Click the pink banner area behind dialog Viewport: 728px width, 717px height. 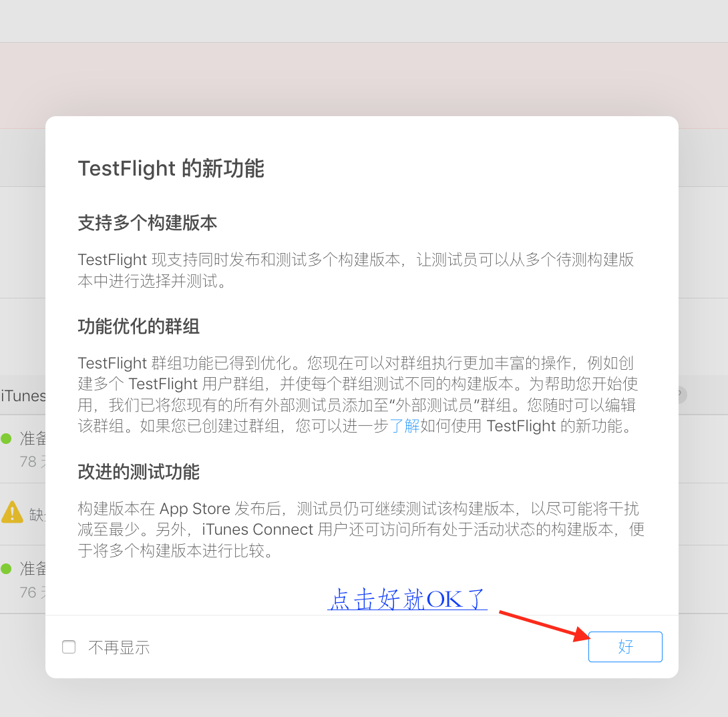click(364, 79)
